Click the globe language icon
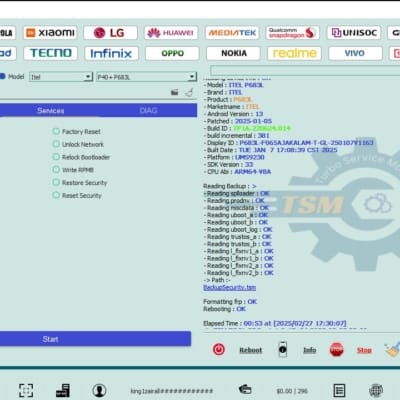 click(x=376, y=390)
